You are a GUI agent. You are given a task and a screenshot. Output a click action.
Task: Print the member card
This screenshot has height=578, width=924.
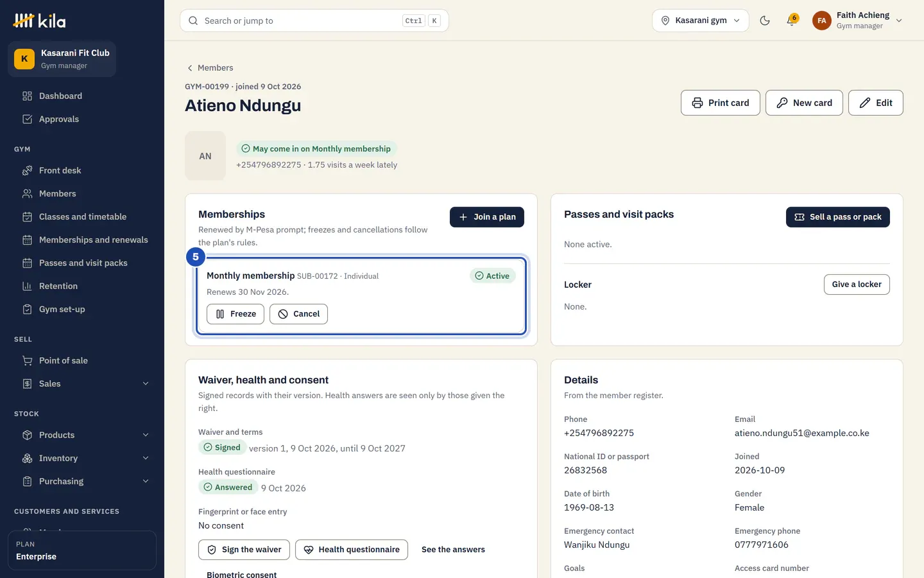click(x=720, y=103)
